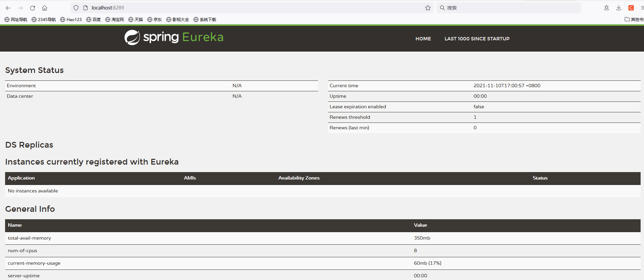Open the downloads arrow icon
644x280 pixels.
[619, 8]
